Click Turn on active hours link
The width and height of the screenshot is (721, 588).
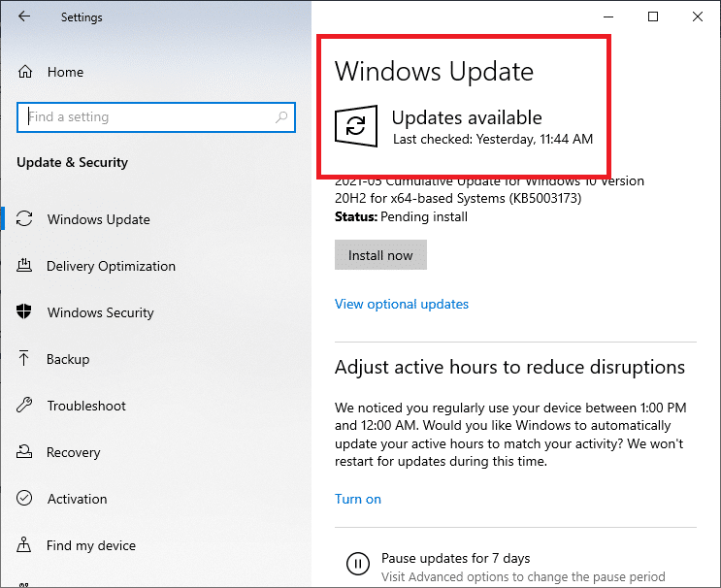[357, 499]
